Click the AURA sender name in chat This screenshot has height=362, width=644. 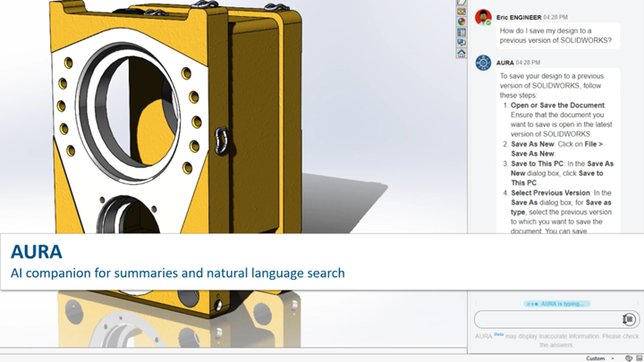pos(504,63)
